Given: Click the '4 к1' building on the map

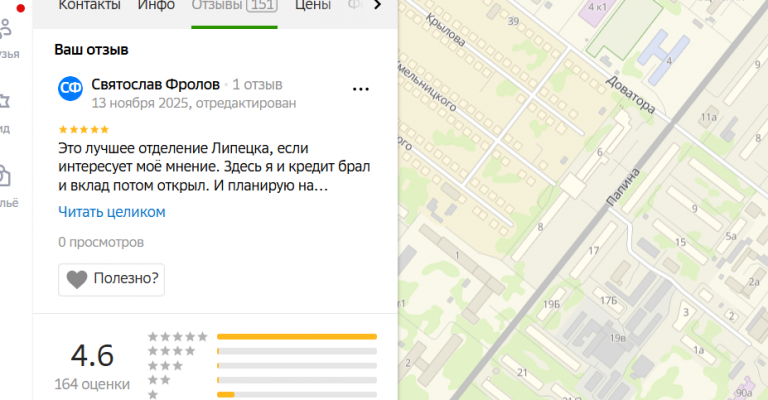Looking at the screenshot, I should pyautogui.click(x=597, y=7).
